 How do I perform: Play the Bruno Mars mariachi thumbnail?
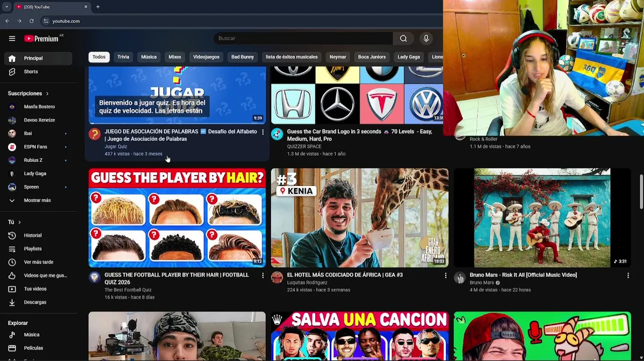[x=542, y=218]
